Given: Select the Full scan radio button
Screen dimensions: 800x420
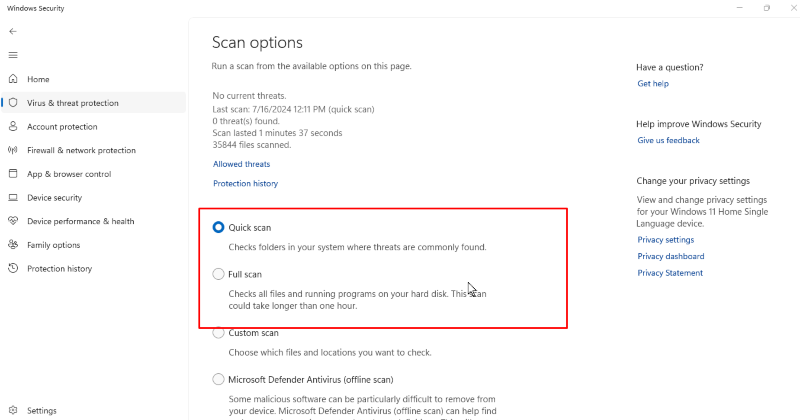Looking at the screenshot, I should 218,274.
